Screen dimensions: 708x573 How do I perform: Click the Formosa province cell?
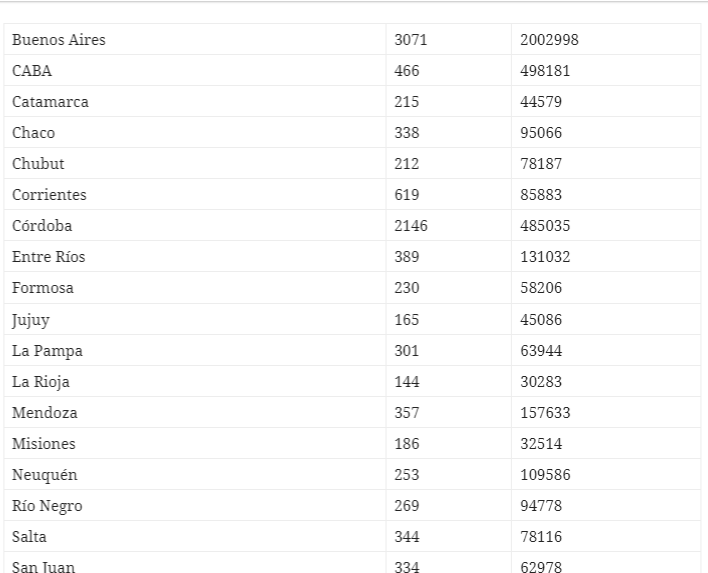[x=42, y=288]
